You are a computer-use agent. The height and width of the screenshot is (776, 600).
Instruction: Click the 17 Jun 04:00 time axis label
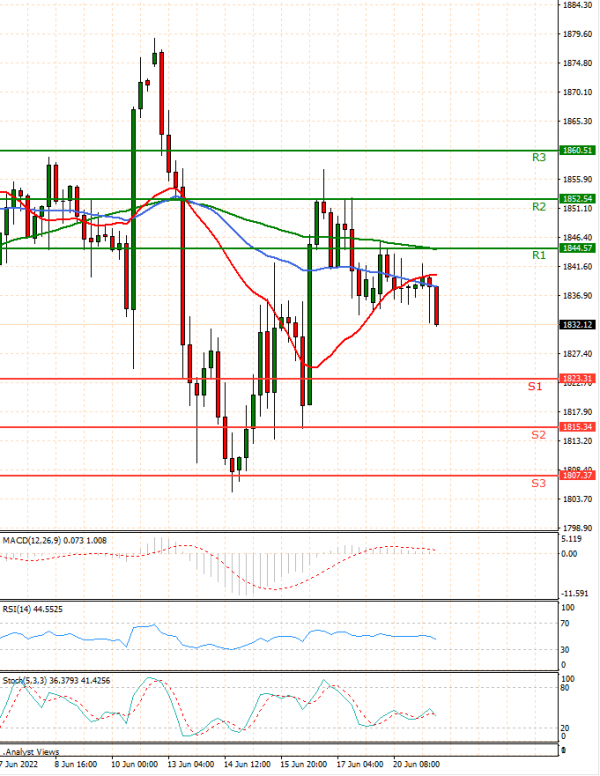[x=360, y=765]
